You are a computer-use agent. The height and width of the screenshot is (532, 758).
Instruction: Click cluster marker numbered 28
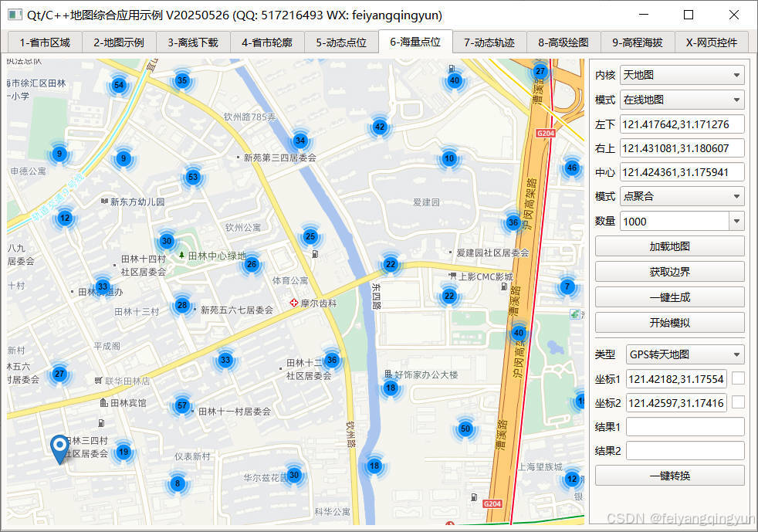coord(182,305)
